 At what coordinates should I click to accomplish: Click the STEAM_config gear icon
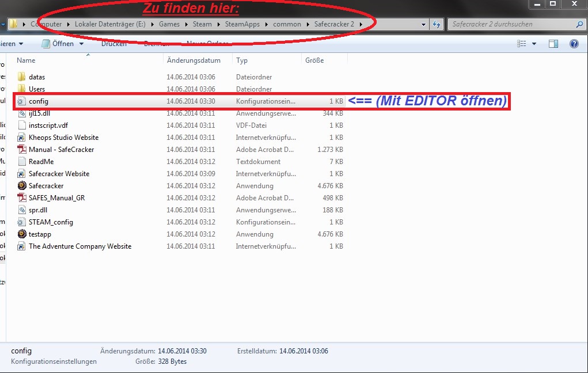click(x=22, y=222)
